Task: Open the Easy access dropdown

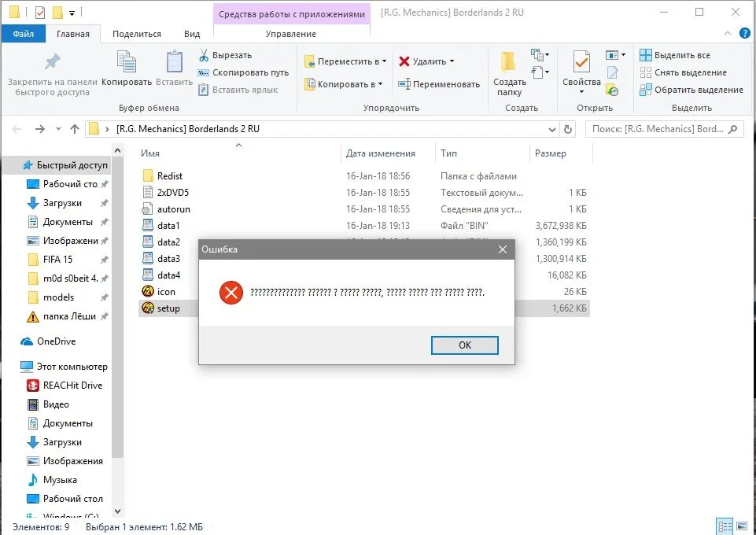Action: point(540,73)
